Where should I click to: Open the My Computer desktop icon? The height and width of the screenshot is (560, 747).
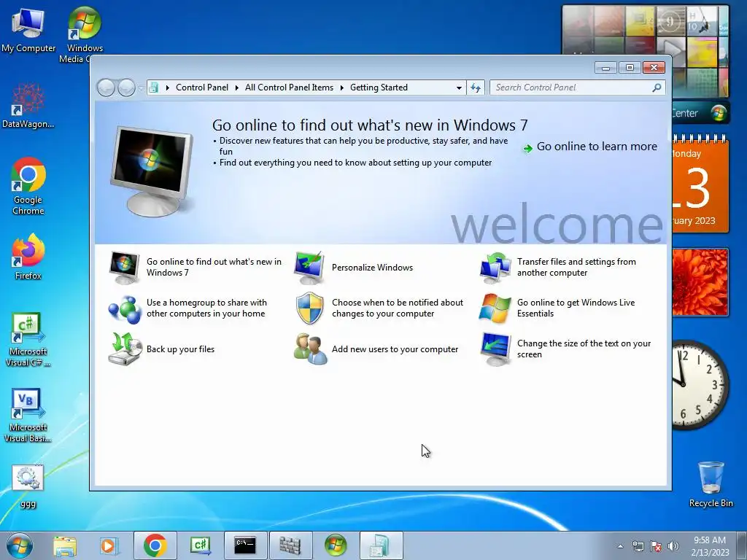[28, 29]
